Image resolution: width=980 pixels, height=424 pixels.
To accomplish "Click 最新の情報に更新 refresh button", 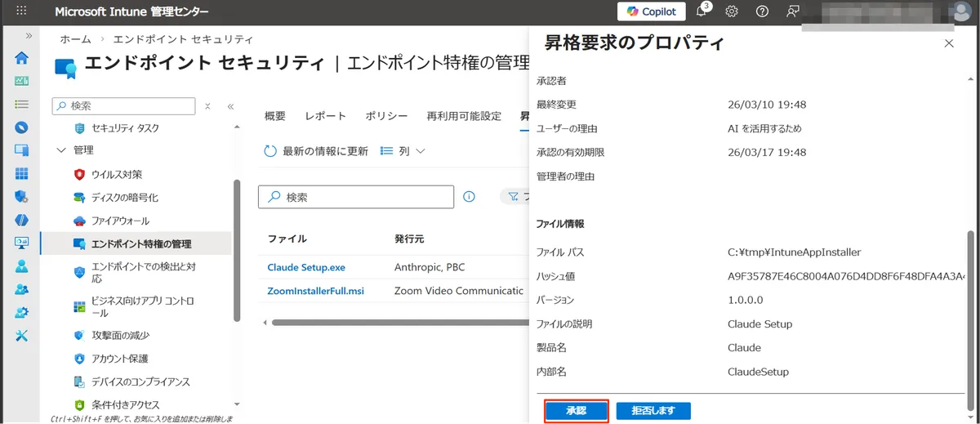I will pos(316,151).
